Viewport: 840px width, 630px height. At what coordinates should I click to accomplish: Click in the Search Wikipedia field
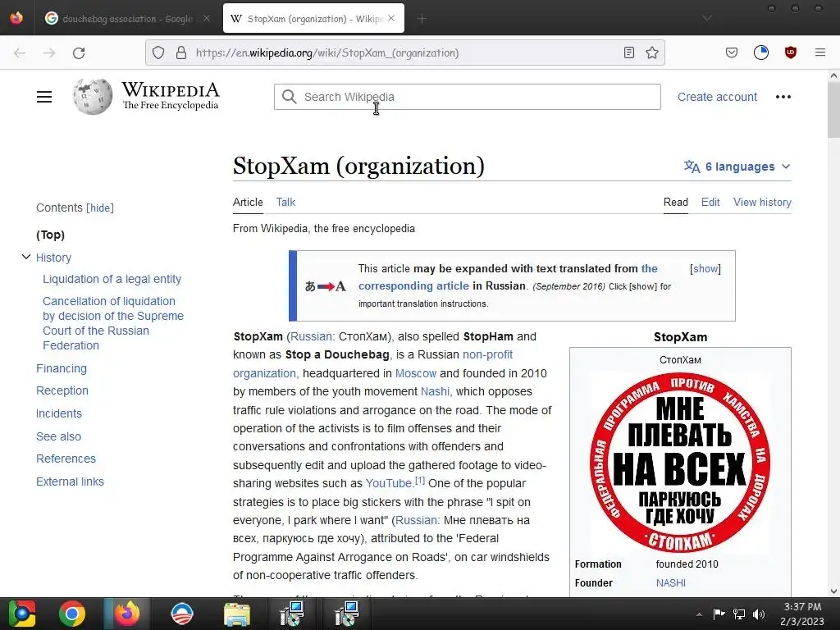pyautogui.click(x=467, y=97)
